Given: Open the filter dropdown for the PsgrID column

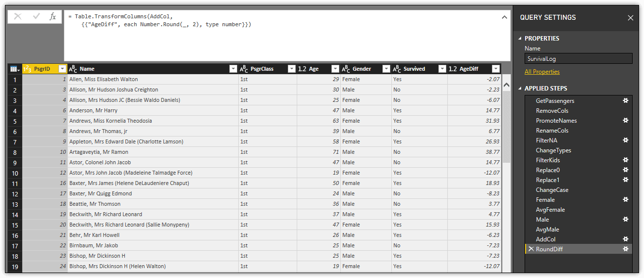Looking at the screenshot, I should (62, 69).
